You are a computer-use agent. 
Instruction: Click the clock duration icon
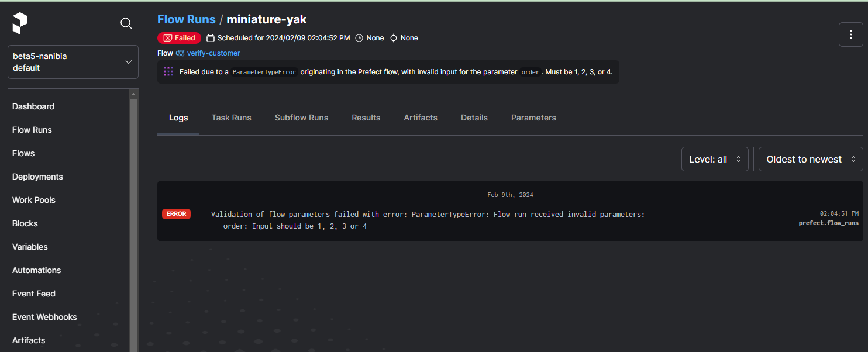tap(359, 38)
